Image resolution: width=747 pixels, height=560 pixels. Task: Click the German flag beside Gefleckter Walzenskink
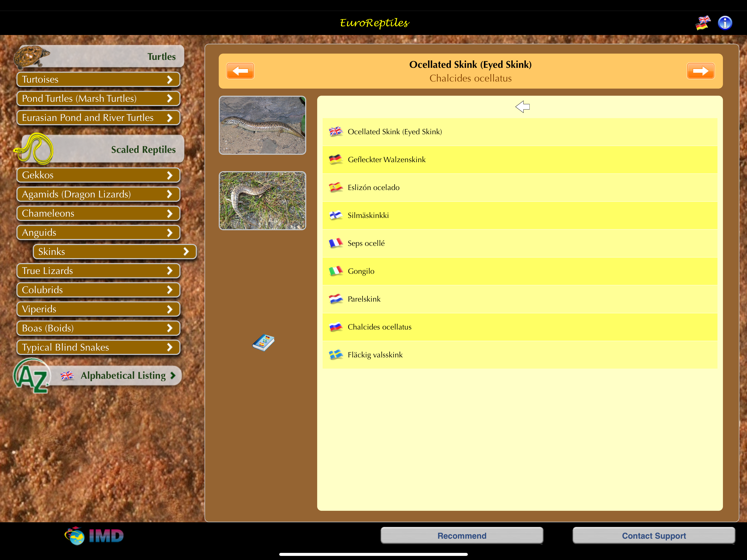click(336, 159)
